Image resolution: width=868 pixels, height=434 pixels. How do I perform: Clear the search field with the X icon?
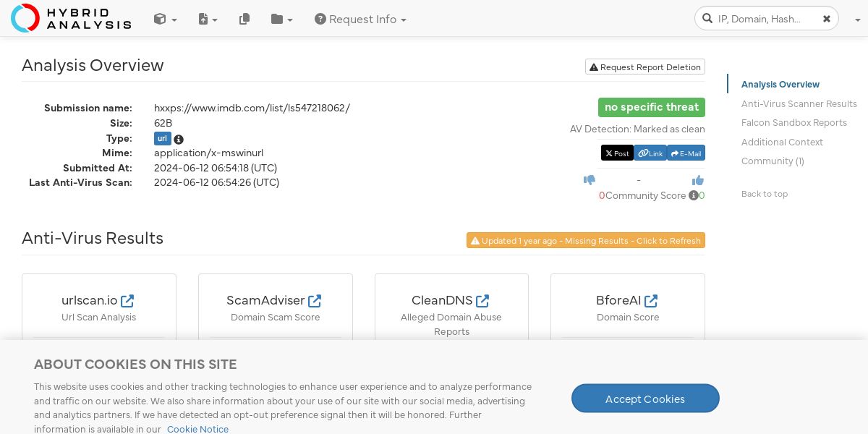(827, 19)
